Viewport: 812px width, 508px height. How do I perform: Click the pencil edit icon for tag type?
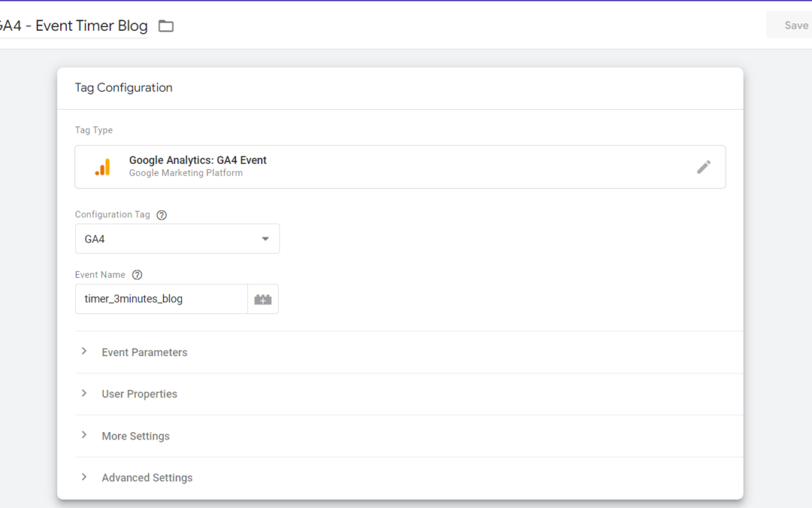(703, 167)
